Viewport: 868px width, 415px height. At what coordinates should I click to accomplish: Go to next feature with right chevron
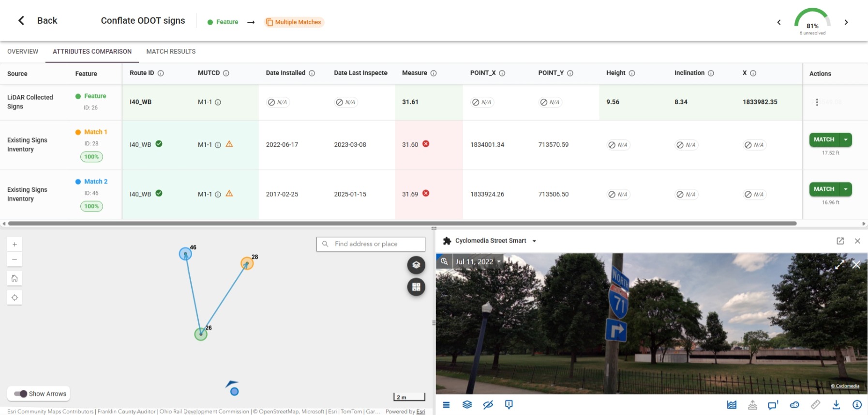pos(846,22)
